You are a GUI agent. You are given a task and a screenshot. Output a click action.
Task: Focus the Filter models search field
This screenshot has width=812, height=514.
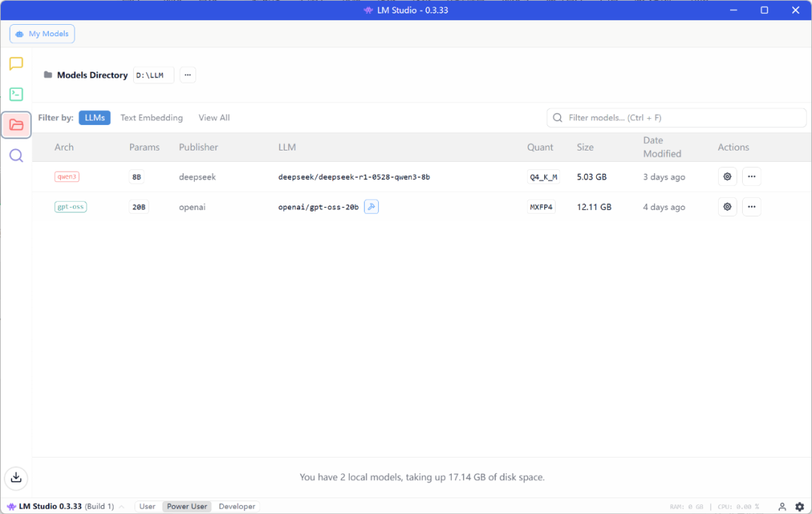677,117
